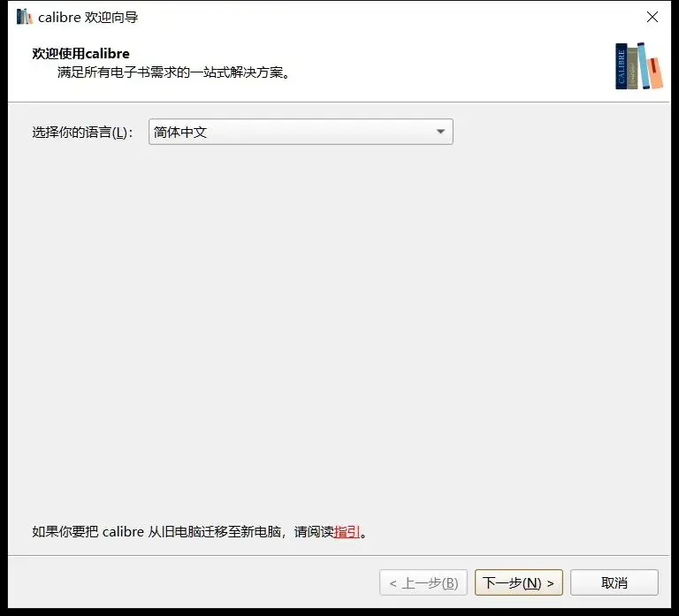Open the language dropdown showing 简体中文

click(301, 132)
